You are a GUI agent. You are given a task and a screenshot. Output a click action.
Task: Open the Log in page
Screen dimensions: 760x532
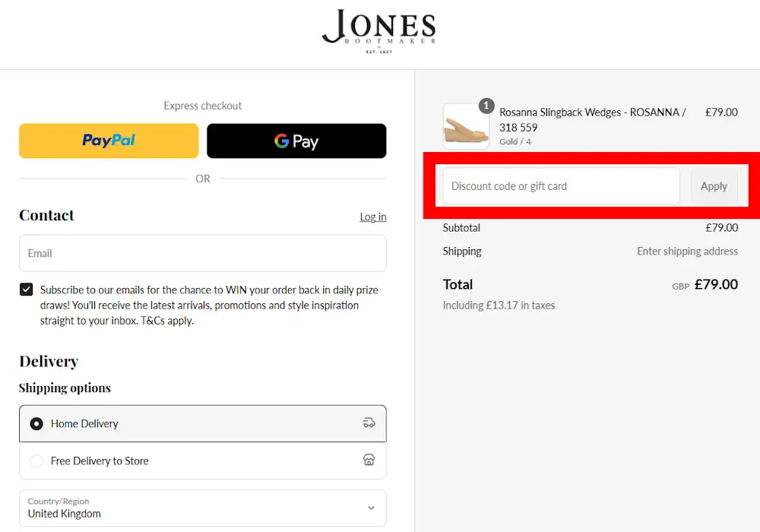(373, 217)
